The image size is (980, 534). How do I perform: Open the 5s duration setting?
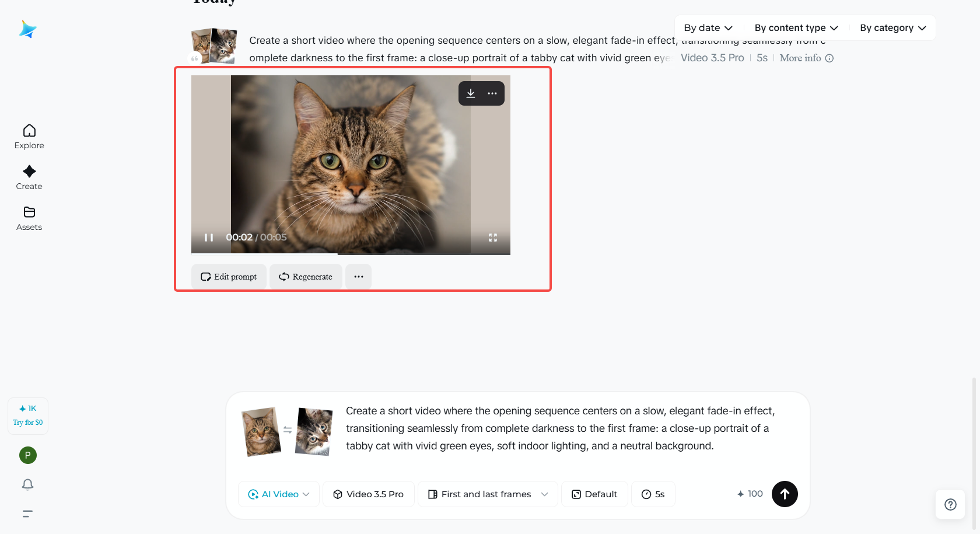(x=653, y=494)
